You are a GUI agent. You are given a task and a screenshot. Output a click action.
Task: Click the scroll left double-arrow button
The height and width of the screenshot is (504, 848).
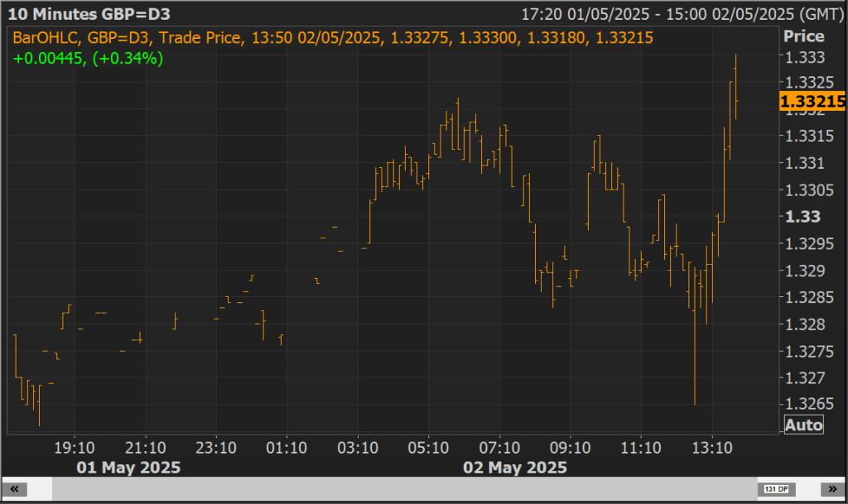tap(15, 489)
